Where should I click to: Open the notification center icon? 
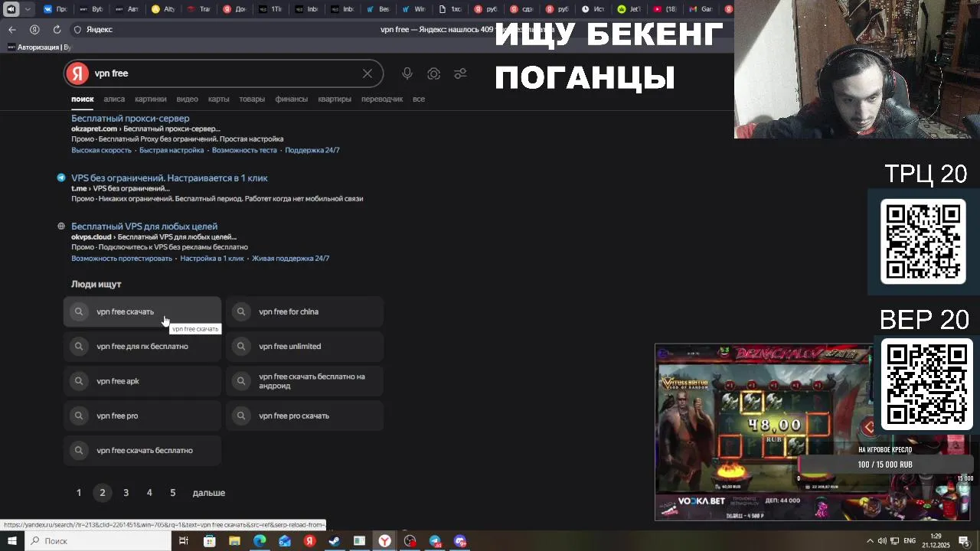964,541
